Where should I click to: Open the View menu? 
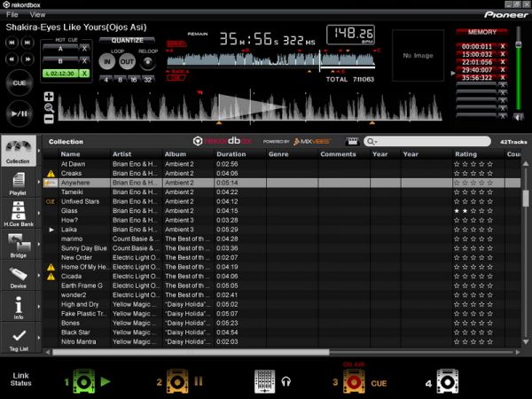pos(37,14)
